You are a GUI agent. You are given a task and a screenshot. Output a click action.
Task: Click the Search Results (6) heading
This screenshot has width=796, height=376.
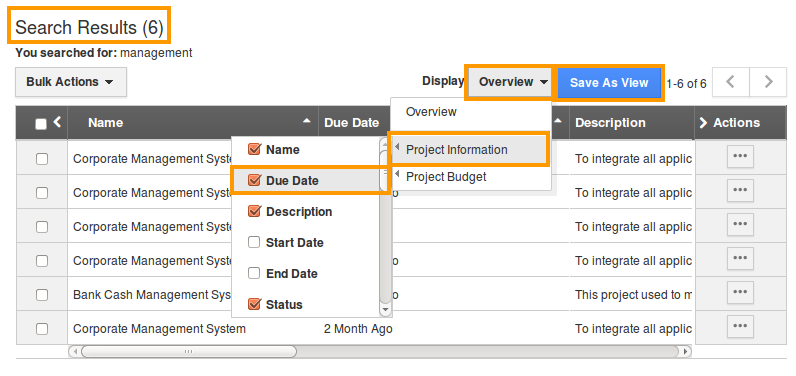point(89,27)
